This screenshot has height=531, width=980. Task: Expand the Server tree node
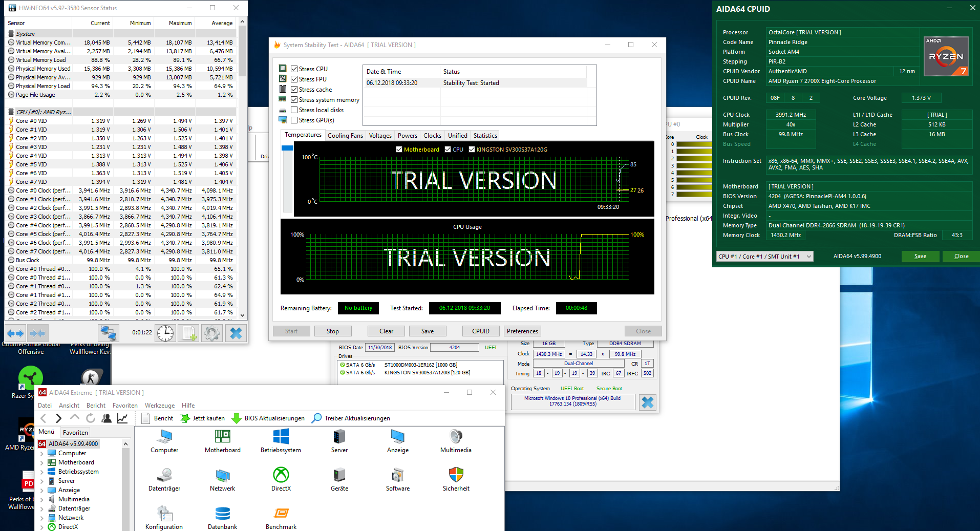42,481
